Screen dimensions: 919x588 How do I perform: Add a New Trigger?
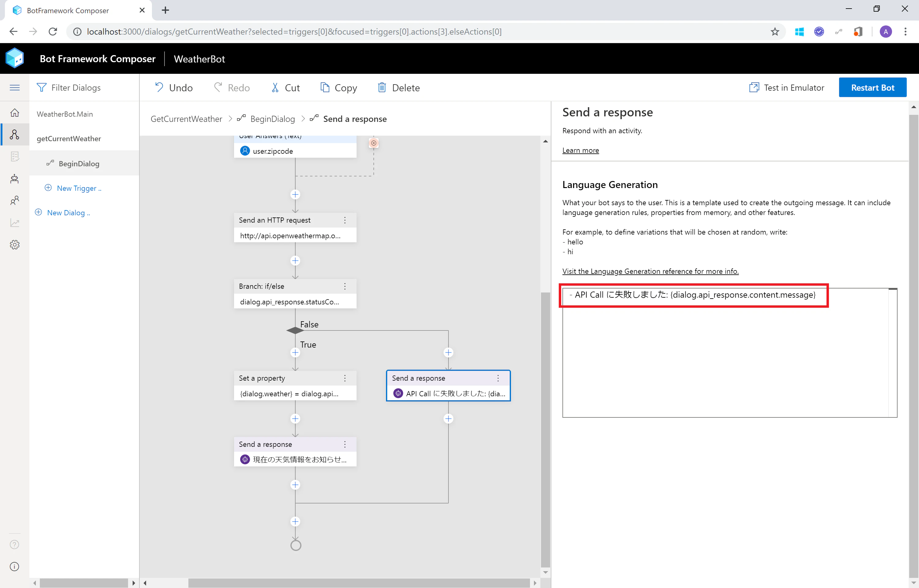73,188
